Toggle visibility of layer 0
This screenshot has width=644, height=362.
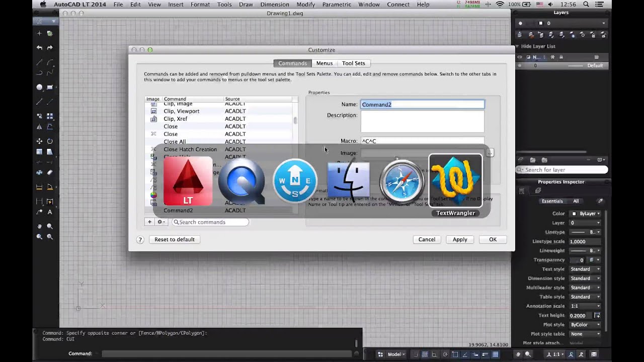point(520,65)
